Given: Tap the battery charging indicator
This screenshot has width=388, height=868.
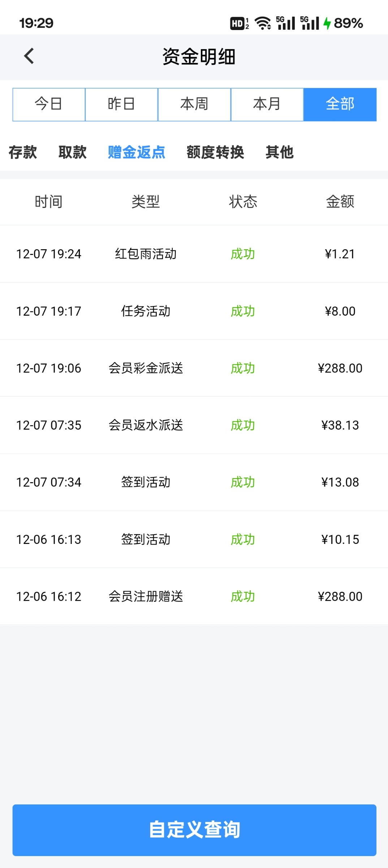Looking at the screenshot, I should (x=343, y=23).
